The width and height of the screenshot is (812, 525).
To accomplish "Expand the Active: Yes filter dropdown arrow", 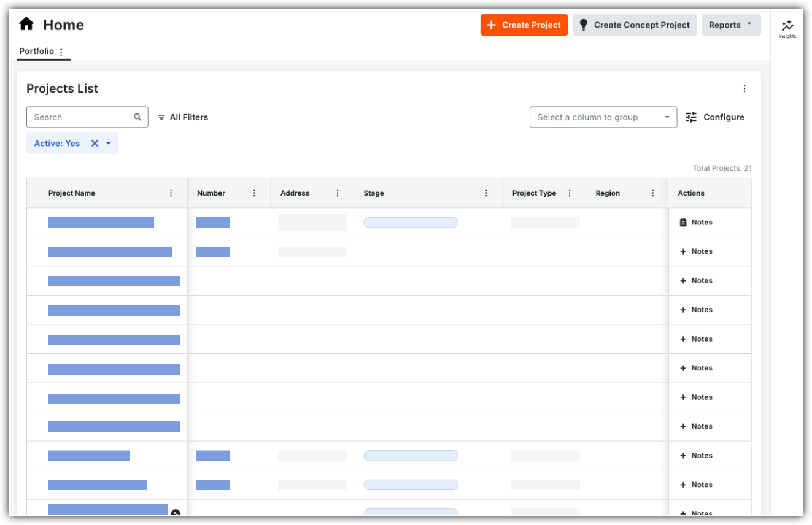I will click(x=109, y=143).
